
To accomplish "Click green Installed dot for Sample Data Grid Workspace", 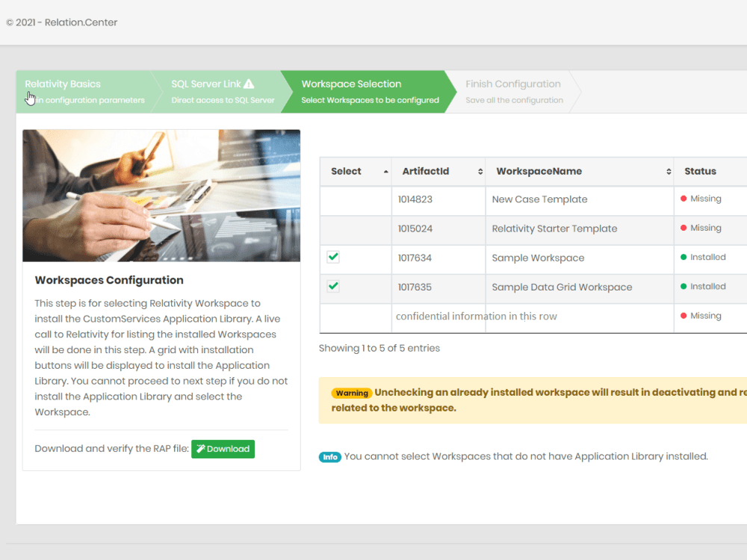I will tap(684, 287).
